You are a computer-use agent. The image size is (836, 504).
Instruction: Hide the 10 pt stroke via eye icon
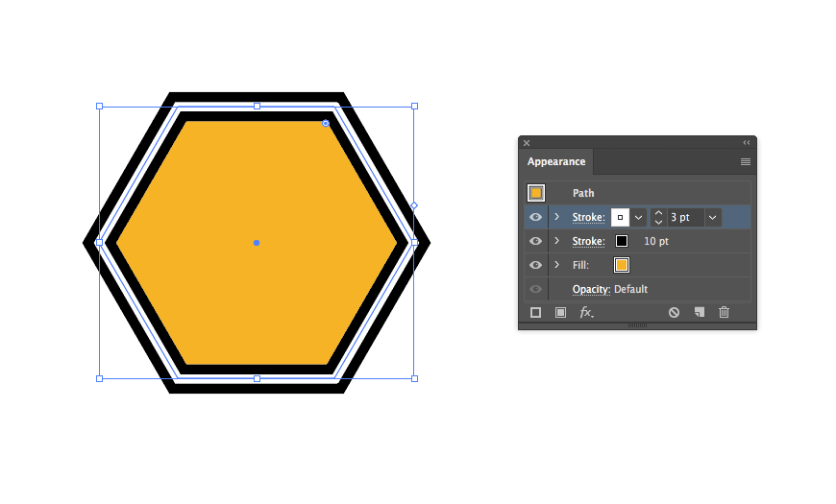coord(536,241)
